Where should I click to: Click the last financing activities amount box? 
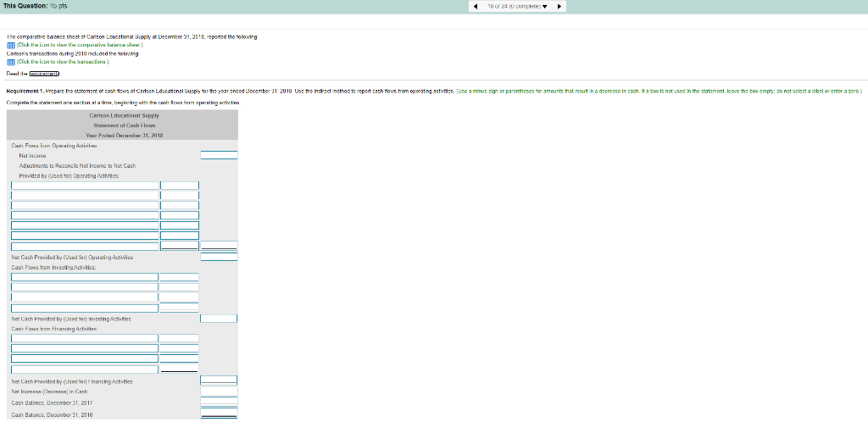click(x=180, y=369)
